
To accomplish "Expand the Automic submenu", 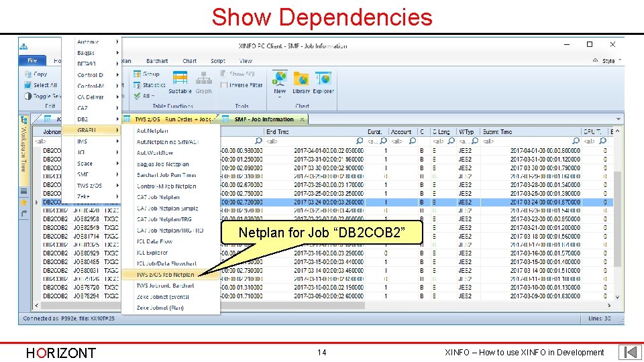I will [x=117, y=42].
